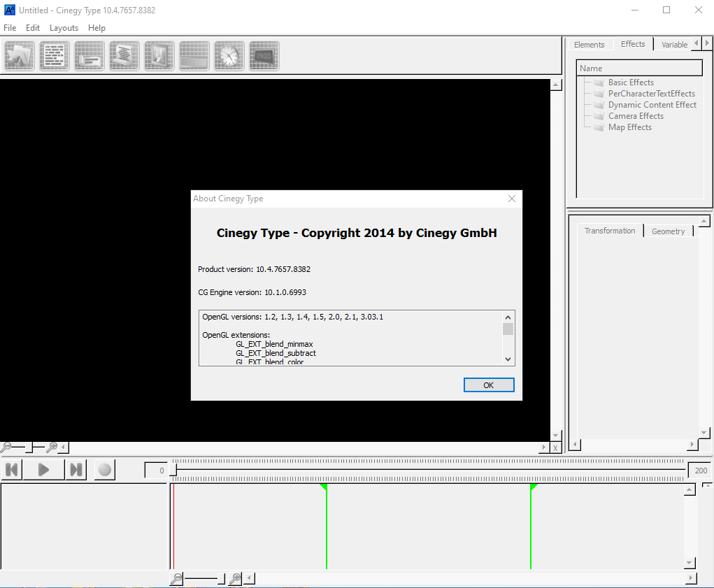Screen dimensions: 714x588
Task: Click the folder and shapes toolbar icon
Action: (x=20, y=55)
